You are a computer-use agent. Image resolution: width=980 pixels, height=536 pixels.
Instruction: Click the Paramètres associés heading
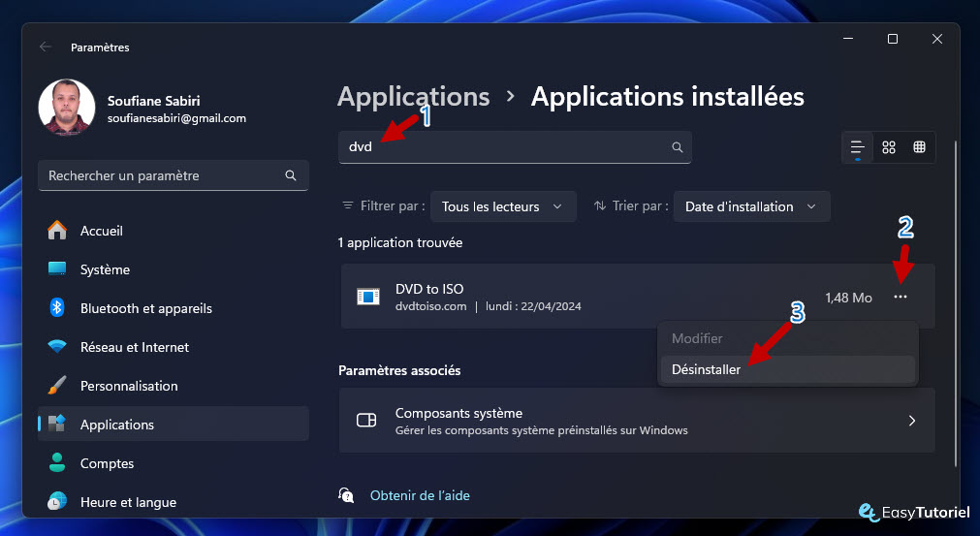[x=399, y=370]
